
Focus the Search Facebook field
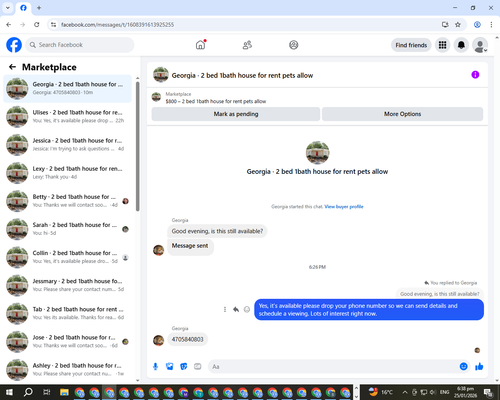[80, 45]
